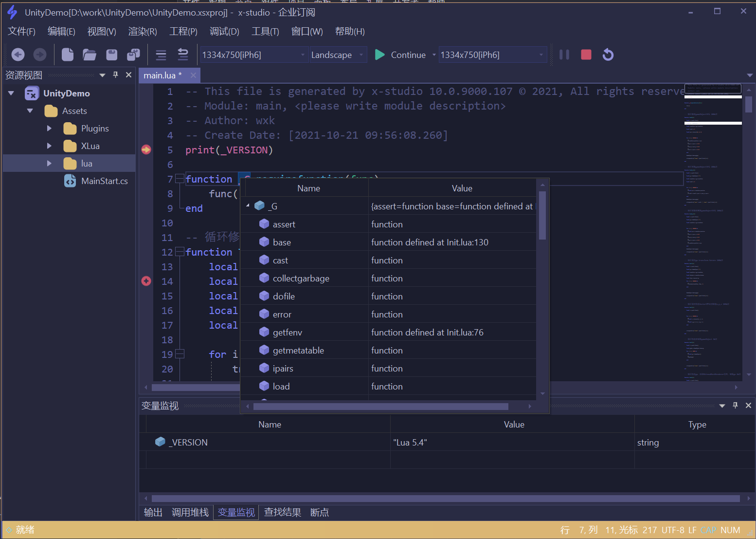This screenshot has height=539, width=756.
Task: Click the popup vertical scrollbar thumb
Action: tap(542, 216)
